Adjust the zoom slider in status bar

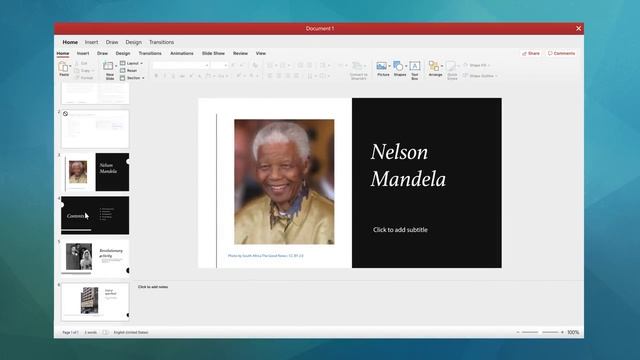540,332
